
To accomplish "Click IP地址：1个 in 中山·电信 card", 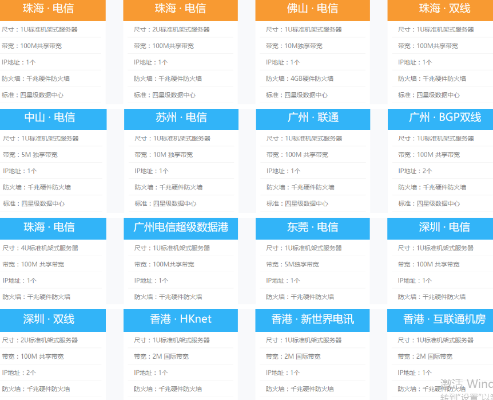I will point(19,171).
